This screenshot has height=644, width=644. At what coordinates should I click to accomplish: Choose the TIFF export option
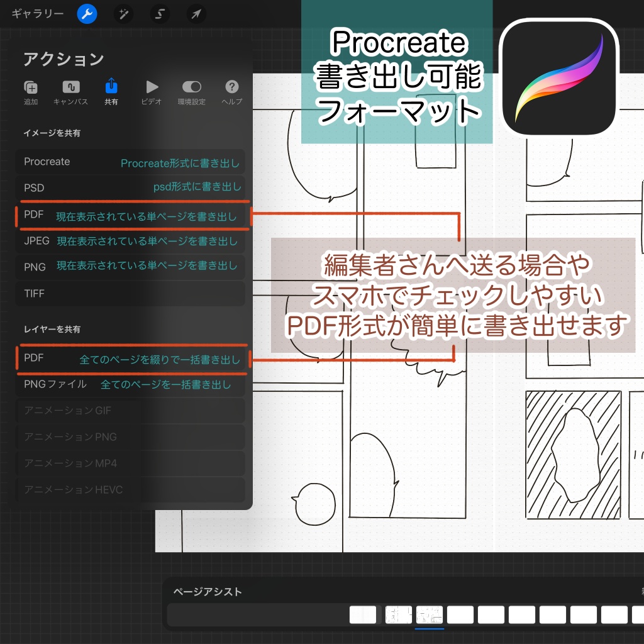(130, 293)
